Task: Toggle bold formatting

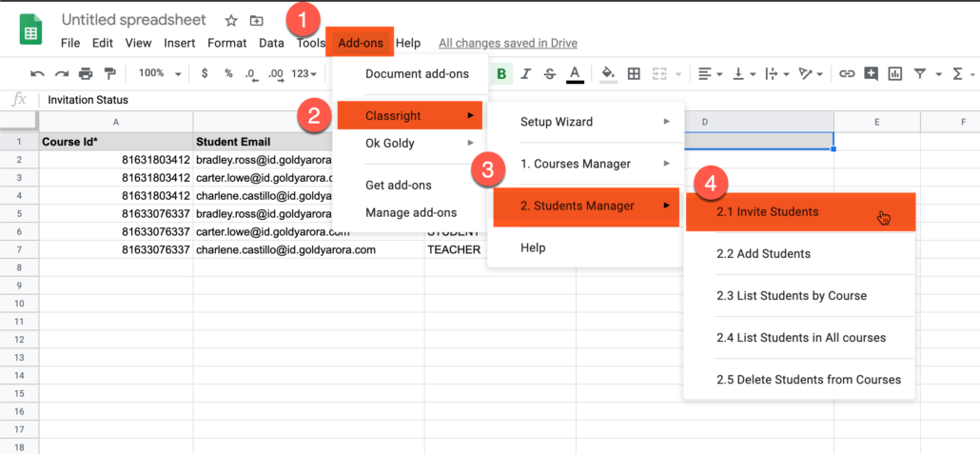Action: pyautogui.click(x=501, y=74)
